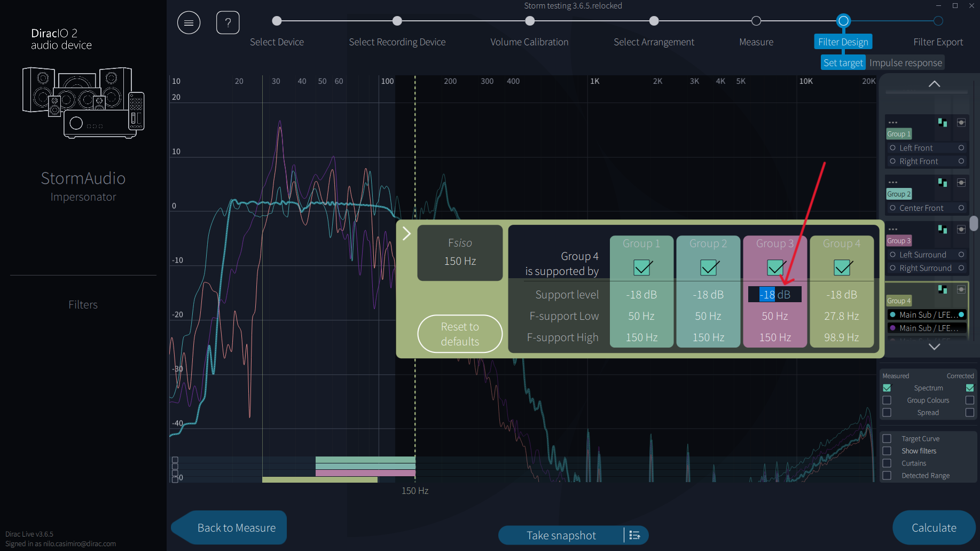Open the hamburger main menu

pyautogui.click(x=189, y=22)
